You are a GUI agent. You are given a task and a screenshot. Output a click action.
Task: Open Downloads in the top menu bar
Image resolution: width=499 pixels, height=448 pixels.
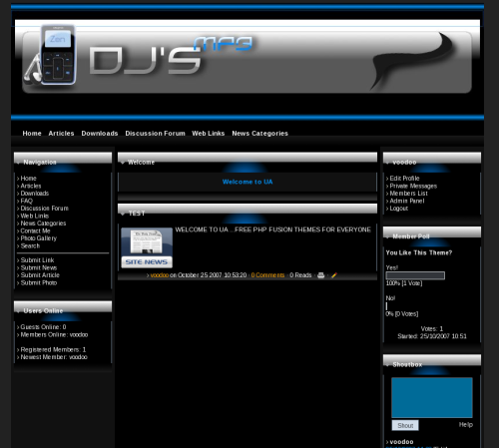(x=100, y=134)
